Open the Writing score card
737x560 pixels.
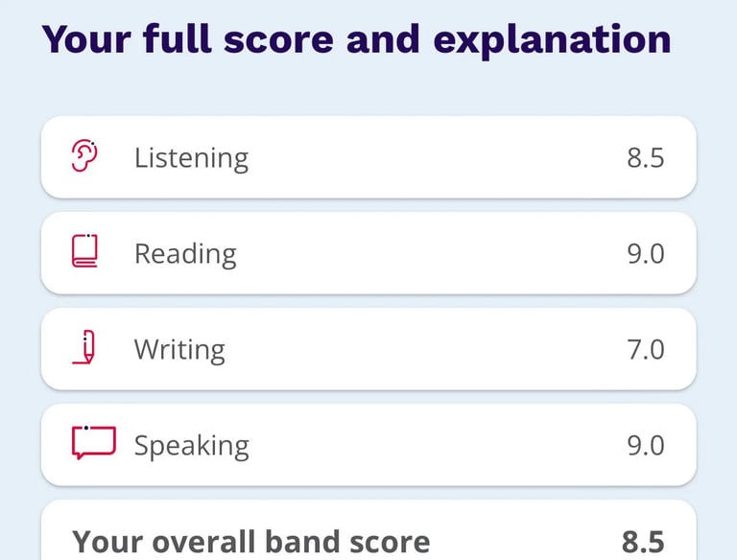tap(368, 349)
